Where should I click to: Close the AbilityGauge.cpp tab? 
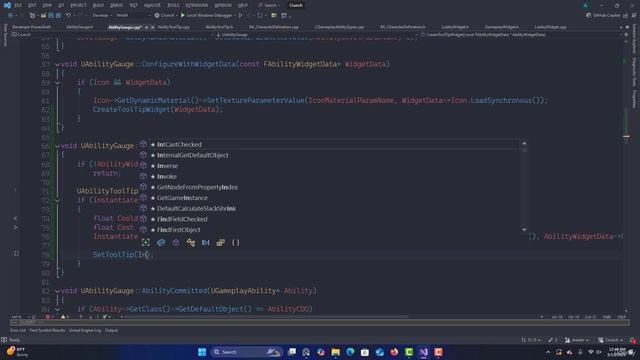coord(153,27)
